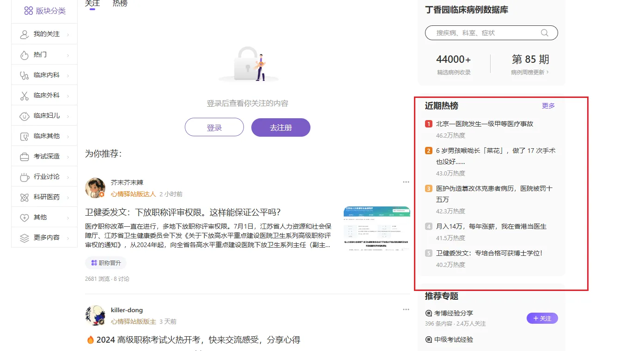Click the 去注册 button
Image resolution: width=644 pixels, height=351 pixels.
click(280, 127)
